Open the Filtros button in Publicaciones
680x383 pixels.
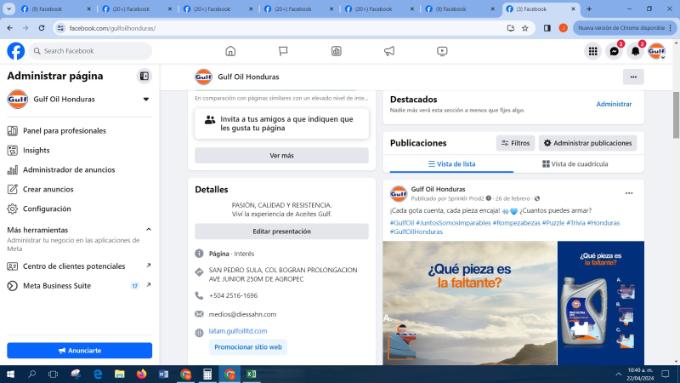pyautogui.click(x=515, y=143)
